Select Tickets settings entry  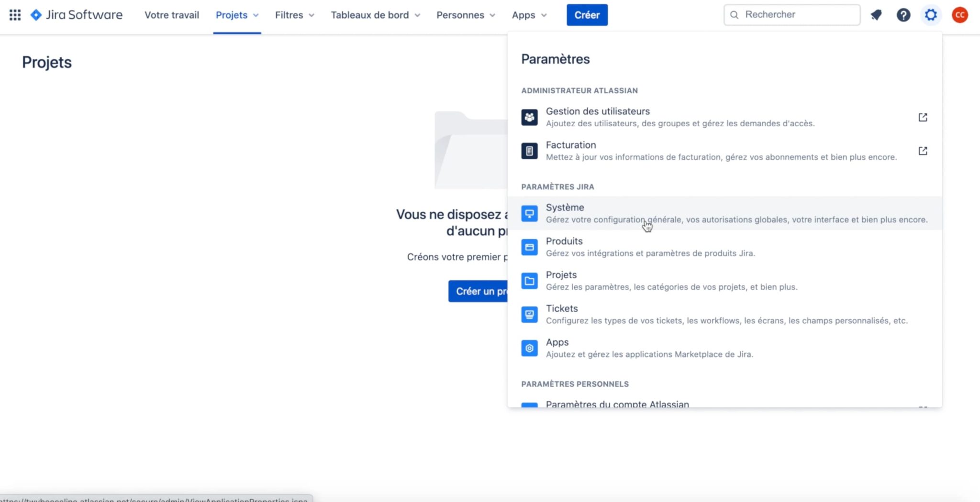click(x=724, y=315)
